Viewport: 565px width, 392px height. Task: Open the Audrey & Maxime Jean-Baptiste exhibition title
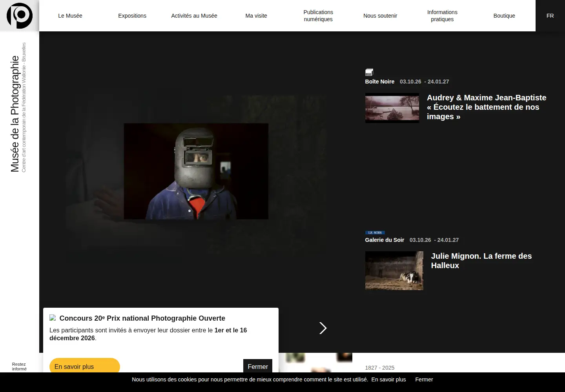487,107
